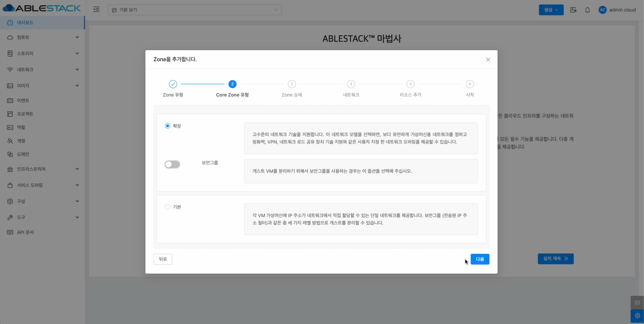
Task: Expand the 구성 menu chevron
Action: pos(77,201)
